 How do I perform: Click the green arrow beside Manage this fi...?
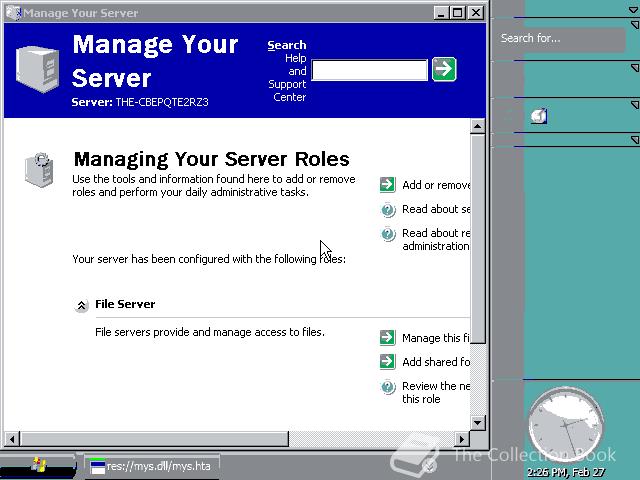[387, 338]
